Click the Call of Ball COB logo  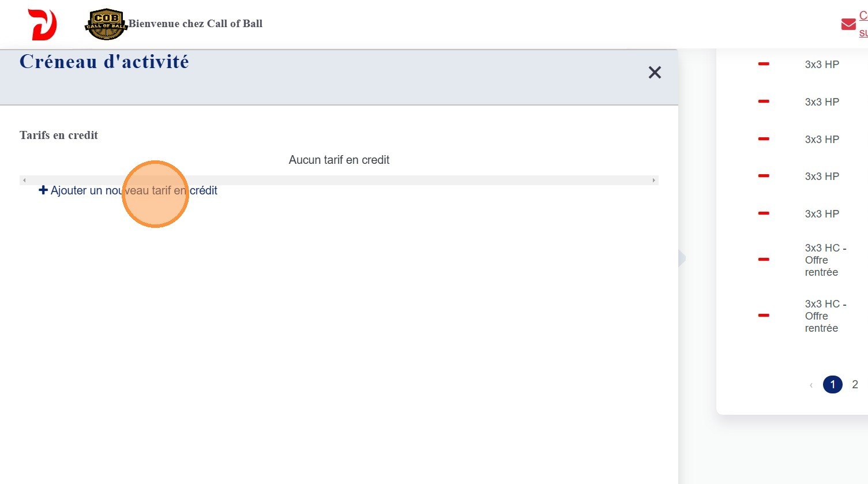[x=106, y=24]
